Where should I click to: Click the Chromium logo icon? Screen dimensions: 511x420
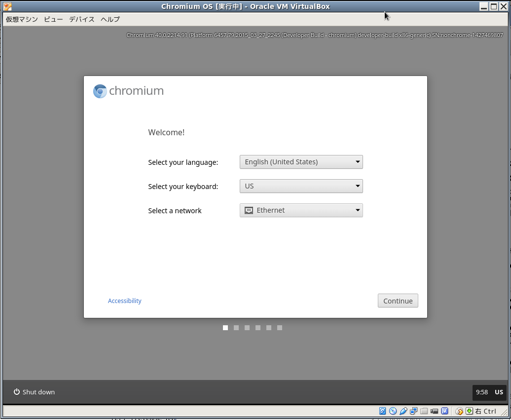tap(100, 91)
